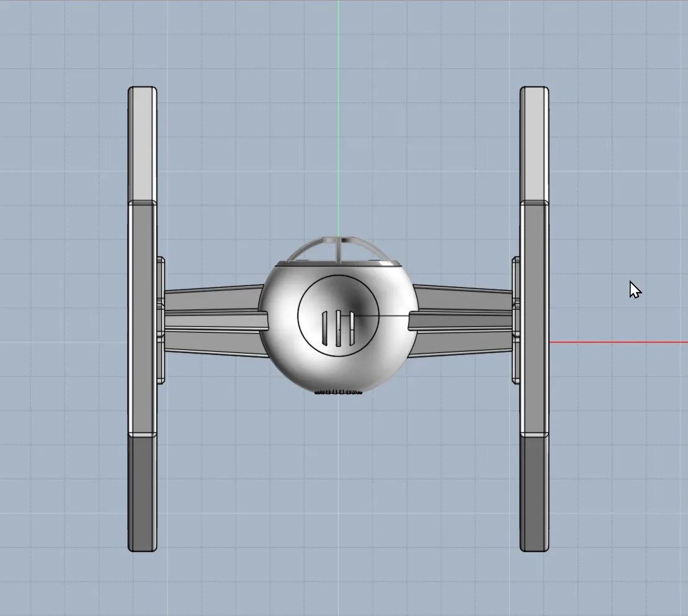Pick the light top section of left wing
This screenshot has height=616, width=688.
click(142, 145)
